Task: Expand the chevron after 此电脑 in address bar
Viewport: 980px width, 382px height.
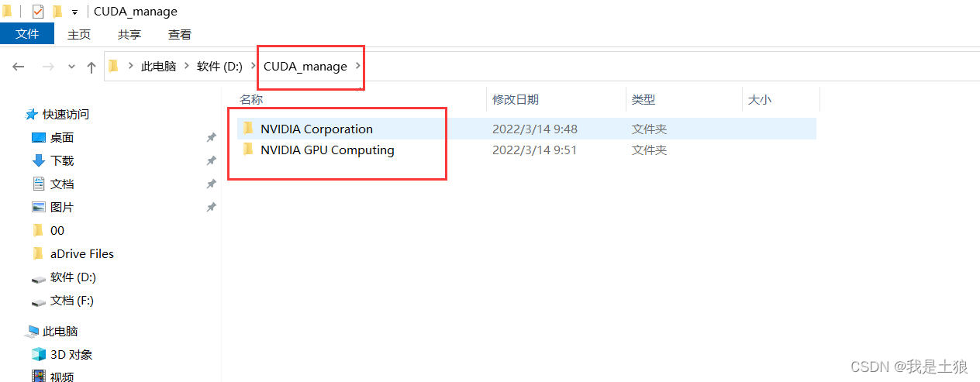Action: 186,66
